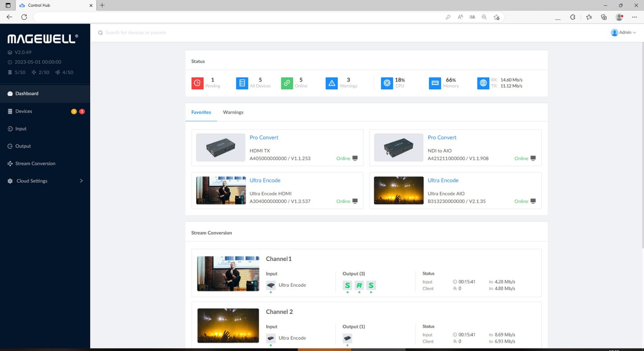The image size is (644, 351).
Task: Open the browser settings ellipsis menu
Action: point(634,17)
